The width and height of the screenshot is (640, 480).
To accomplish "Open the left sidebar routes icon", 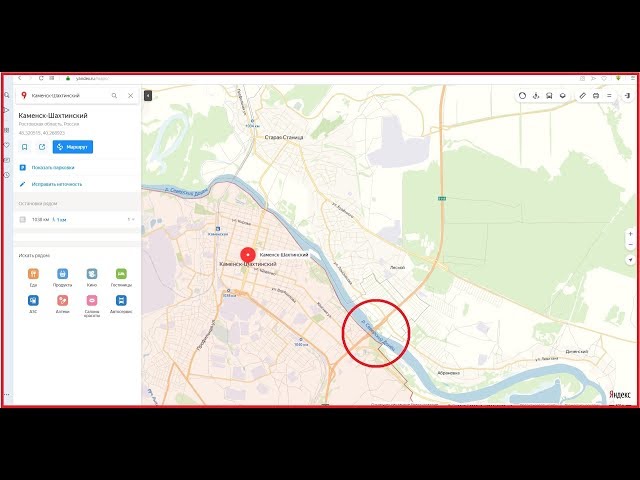I will coord(7,110).
